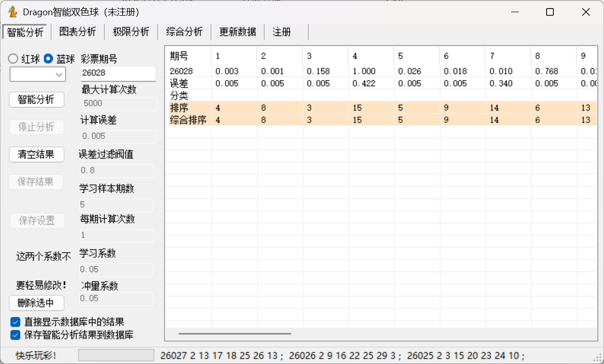Open the 更新数据 tab
This screenshot has width=604, height=364.
tap(238, 32)
